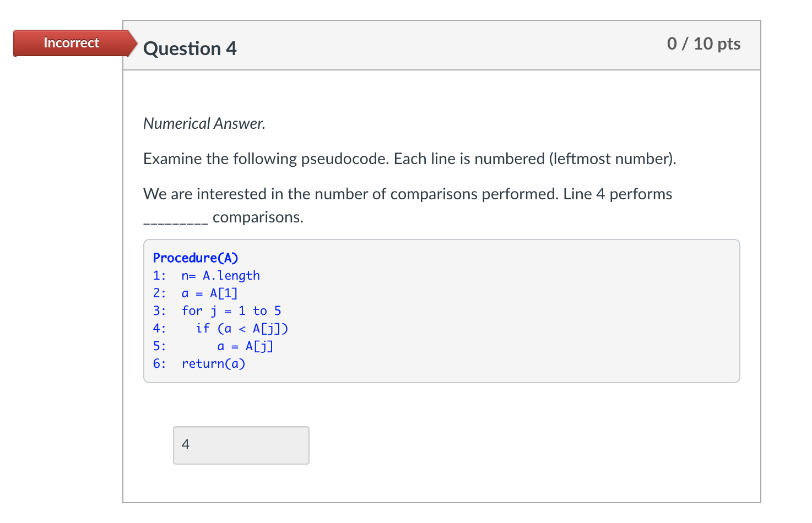
Task: Click line 1 reading n= A.length
Action: click(206, 275)
